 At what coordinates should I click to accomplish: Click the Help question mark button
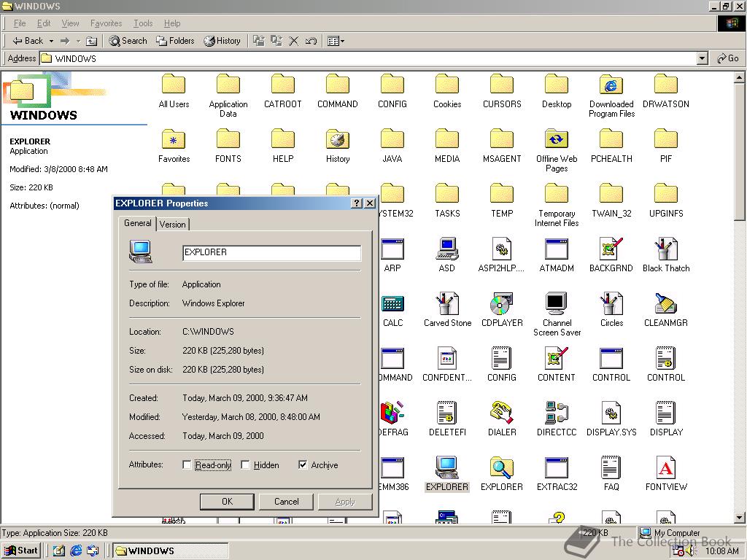[x=356, y=203]
